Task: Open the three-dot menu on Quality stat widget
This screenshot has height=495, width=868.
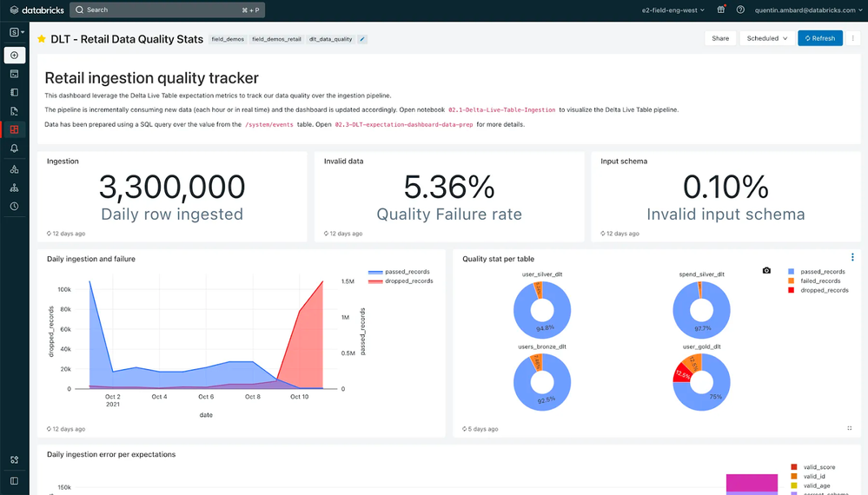Action: (852, 258)
